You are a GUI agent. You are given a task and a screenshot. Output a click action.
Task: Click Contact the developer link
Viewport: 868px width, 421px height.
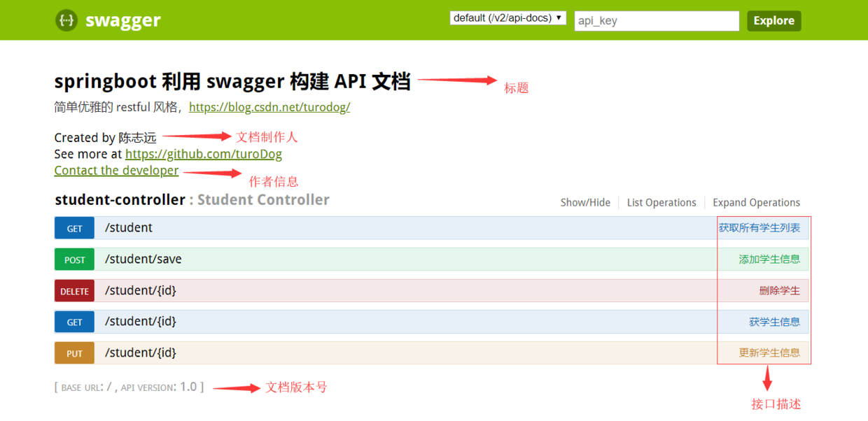coord(116,171)
